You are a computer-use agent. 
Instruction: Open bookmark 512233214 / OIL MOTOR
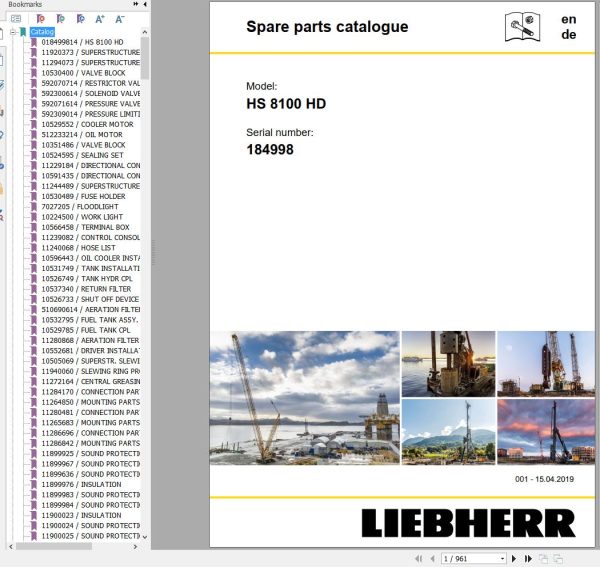[x=82, y=135]
